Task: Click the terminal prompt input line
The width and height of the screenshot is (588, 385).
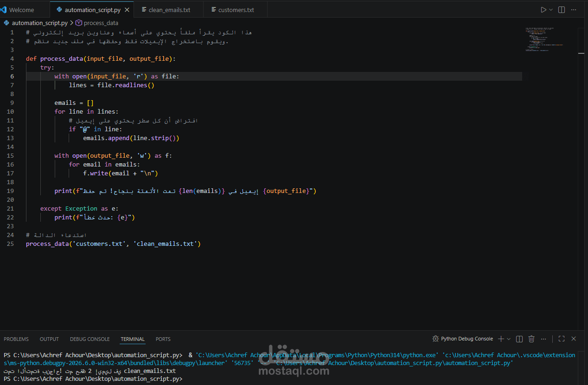Action: click(93, 379)
